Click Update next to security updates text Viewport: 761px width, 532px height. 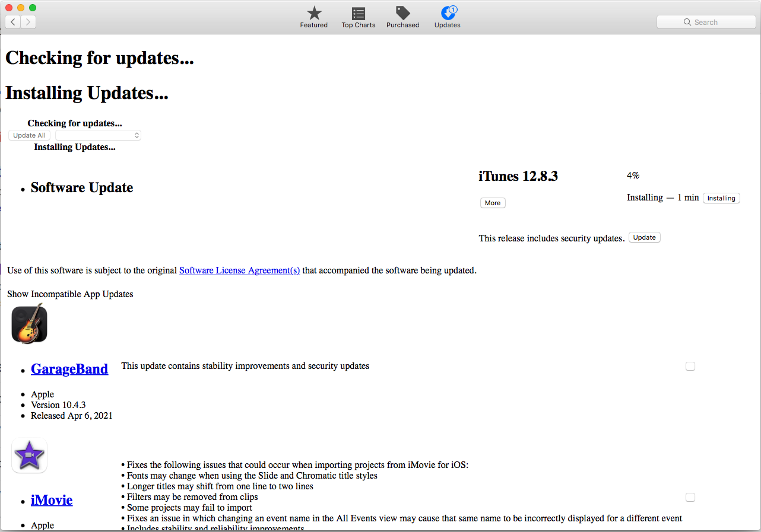(645, 237)
